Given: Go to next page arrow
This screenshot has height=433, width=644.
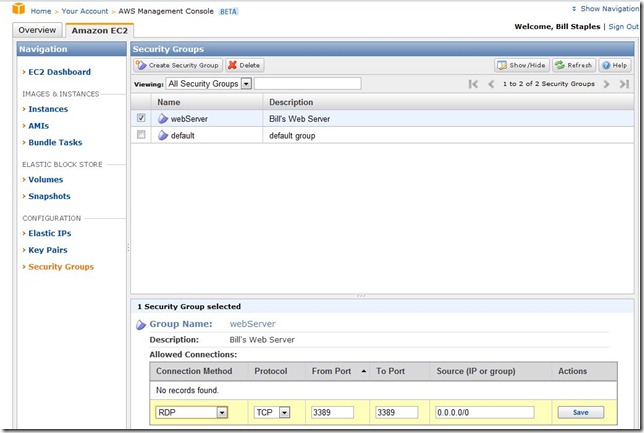Looking at the screenshot, I should (x=607, y=84).
